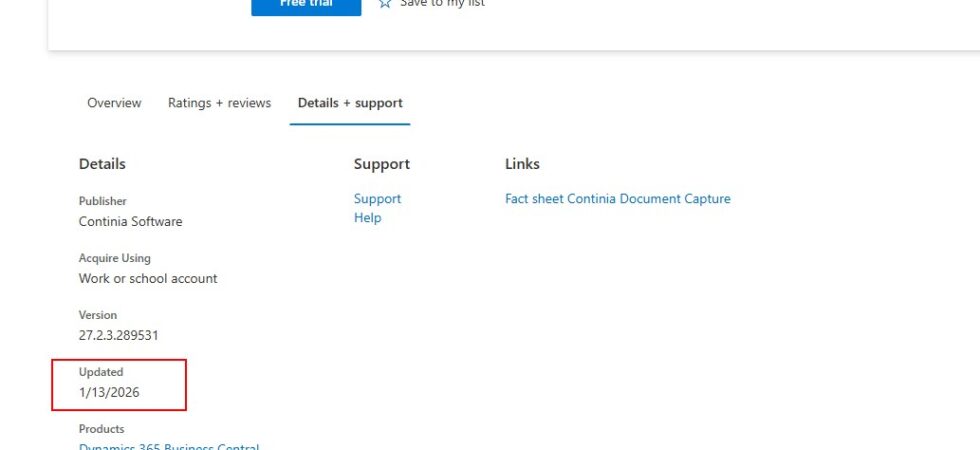Click the Publisher label
Viewport: 980px width, 450px height.
pyautogui.click(x=102, y=201)
